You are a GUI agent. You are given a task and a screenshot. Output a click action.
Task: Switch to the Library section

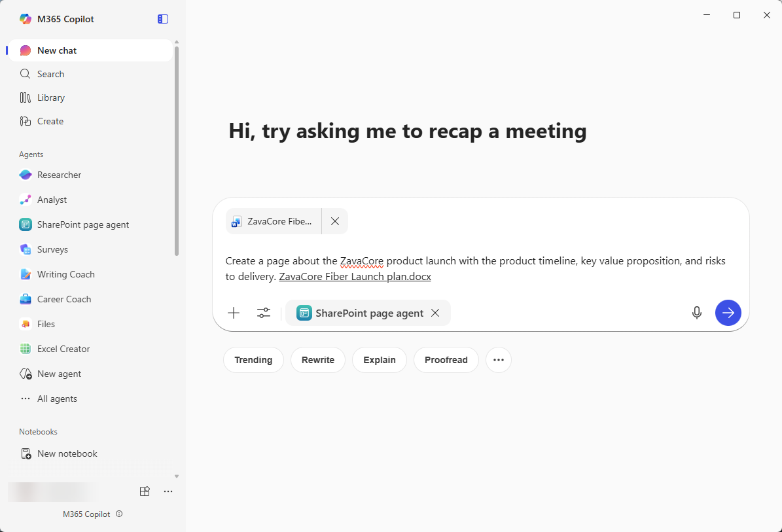tap(51, 98)
